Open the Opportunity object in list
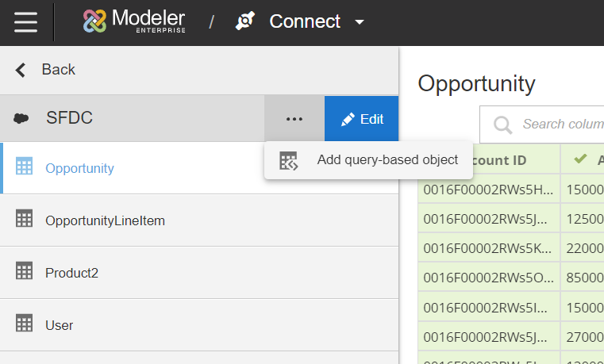Screen dimensions: 604x364 [x=79, y=168]
